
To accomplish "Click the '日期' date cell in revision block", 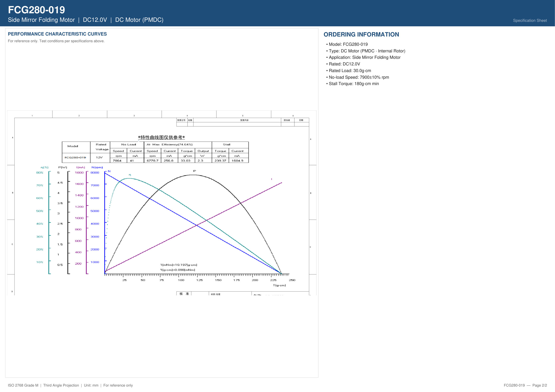I will (x=301, y=120).
